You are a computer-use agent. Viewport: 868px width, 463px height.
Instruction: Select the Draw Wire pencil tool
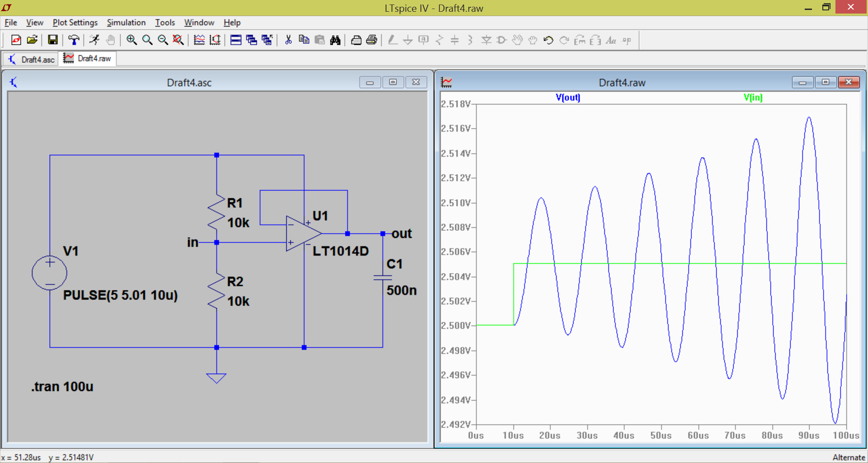coord(392,40)
